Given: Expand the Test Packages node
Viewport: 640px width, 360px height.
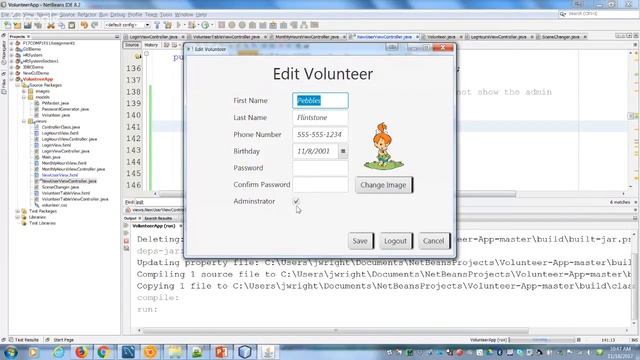Looking at the screenshot, I should [x=18, y=211].
